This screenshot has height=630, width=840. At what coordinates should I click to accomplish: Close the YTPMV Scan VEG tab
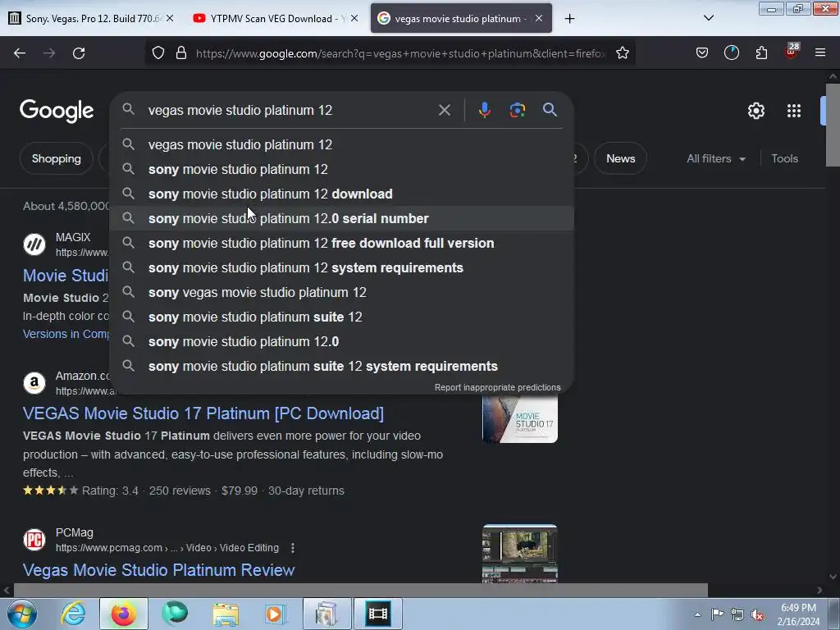click(x=354, y=18)
